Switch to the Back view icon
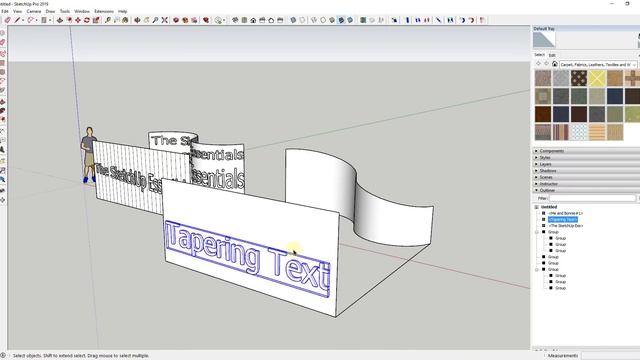640x360 pixels. pos(271,20)
